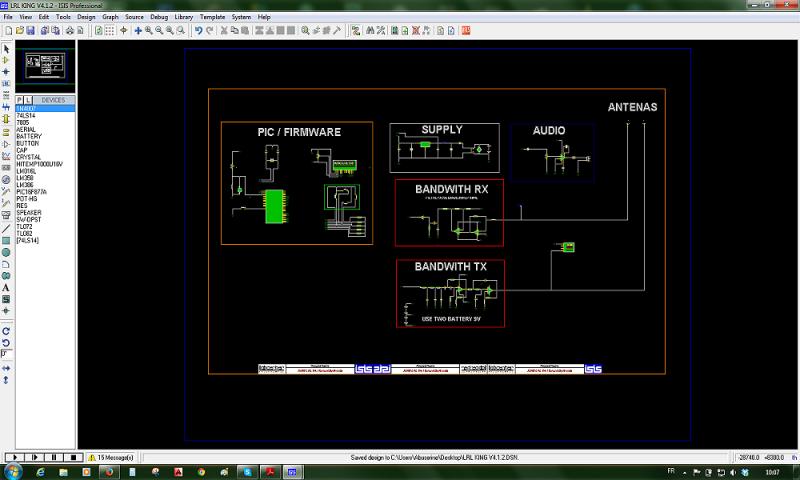Image resolution: width=800 pixels, height=480 pixels.
Task: Click the Redraw display icon
Action: (x=99, y=31)
